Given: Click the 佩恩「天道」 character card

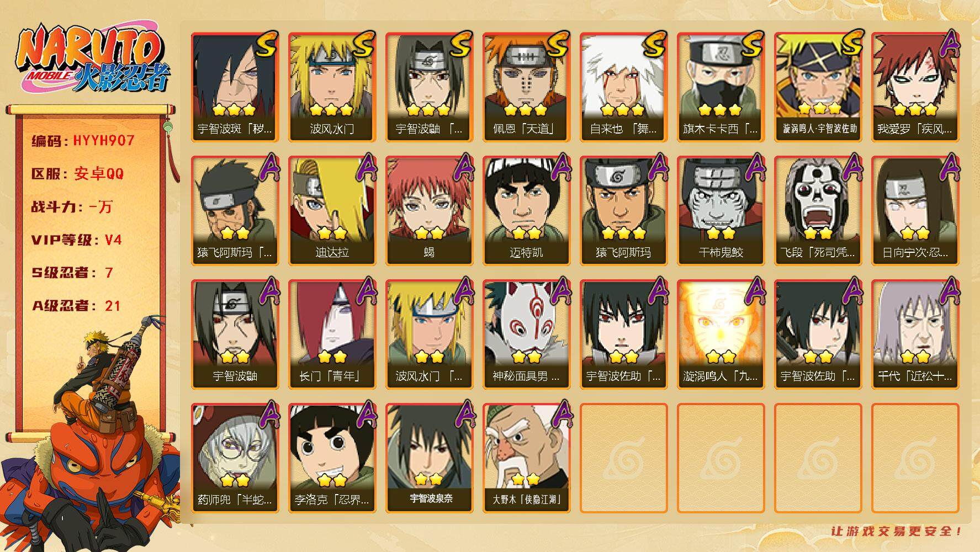Looking at the screenshot, I should [526, 87].
